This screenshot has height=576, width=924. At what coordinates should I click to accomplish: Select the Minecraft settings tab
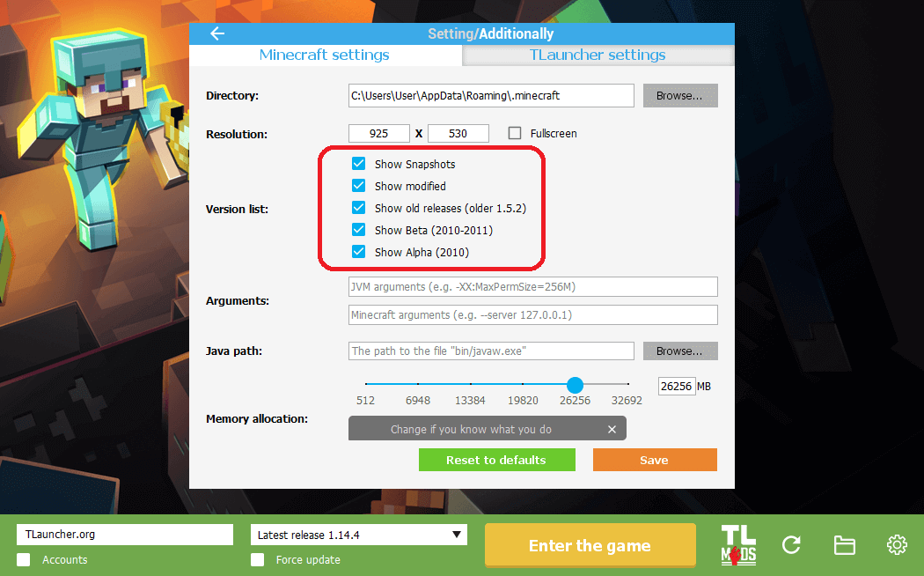(324, 54)
